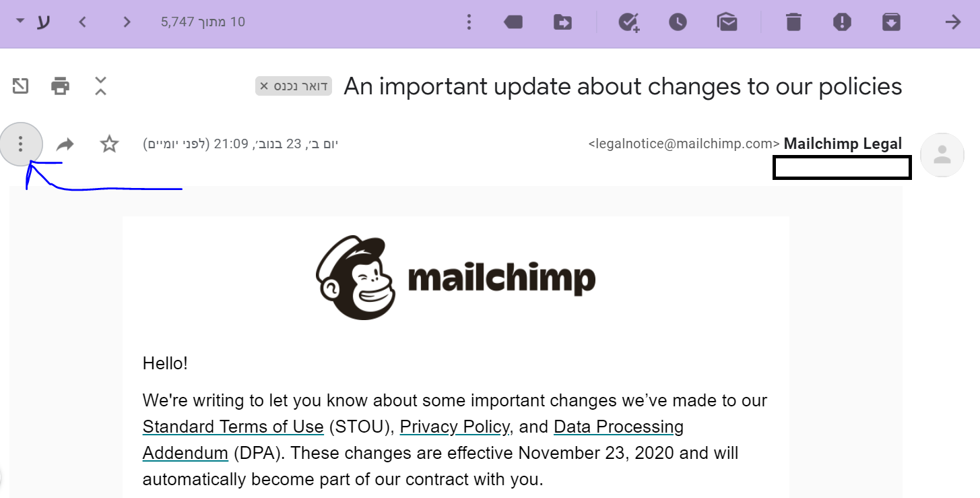Delete the email with trash icon
Viewport: 980px width, 498px height.
pos(794,22)
